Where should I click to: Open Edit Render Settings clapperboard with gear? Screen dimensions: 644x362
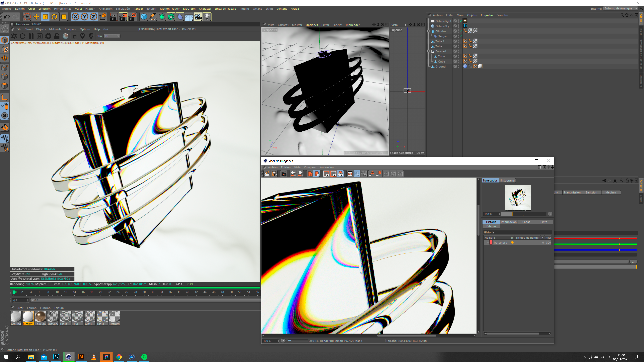pos(132,17)
